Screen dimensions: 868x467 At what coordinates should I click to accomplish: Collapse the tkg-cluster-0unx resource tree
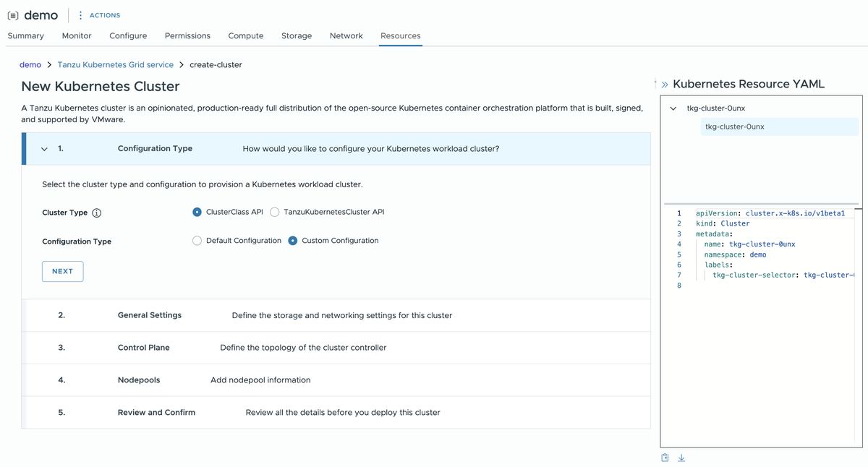click(673, 108)
